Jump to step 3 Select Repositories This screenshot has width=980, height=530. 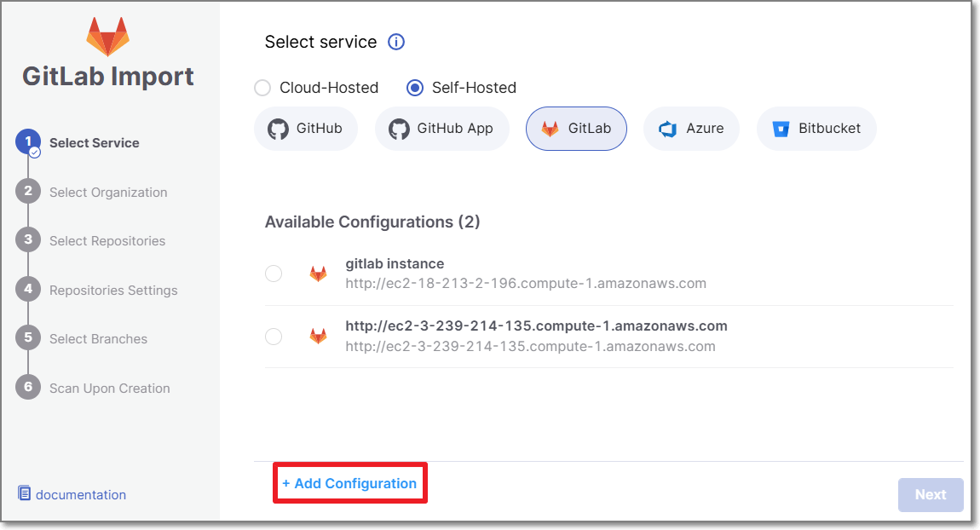(x=107, y=241)
